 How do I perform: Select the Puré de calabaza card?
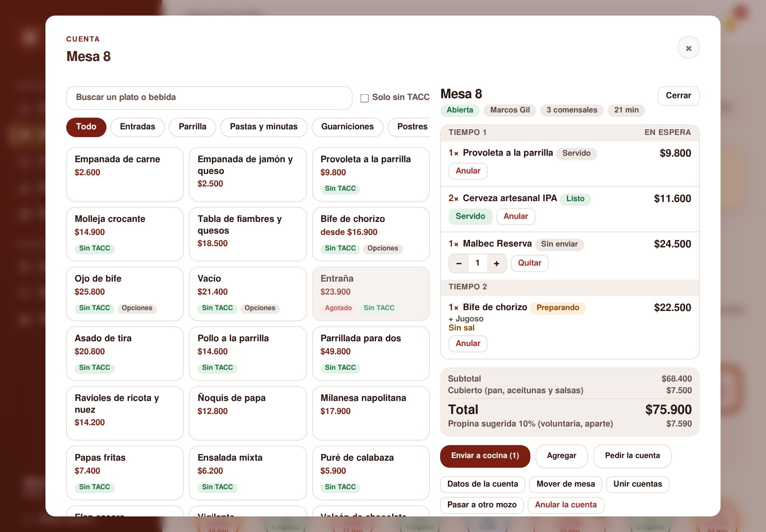(x=371, y=473)
